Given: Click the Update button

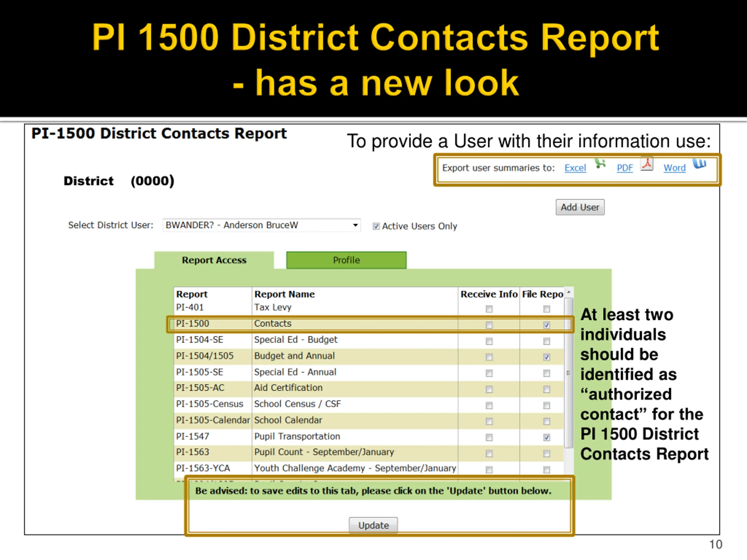Looking at the screenshot, I should pyautogui.click(x=373, y=525).
